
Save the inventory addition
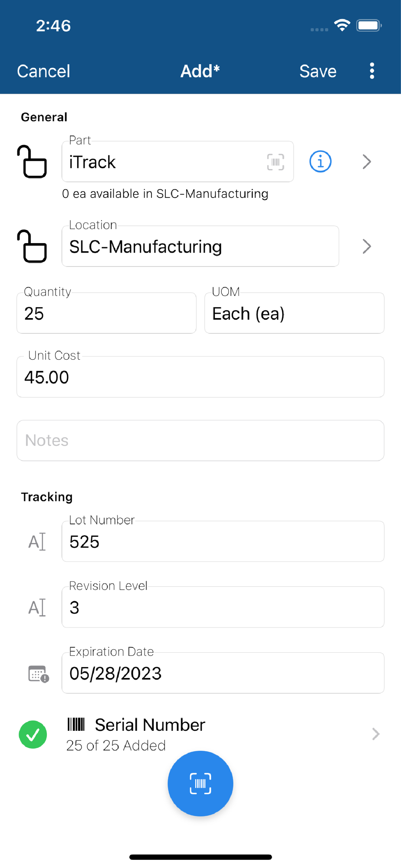point(318,71)
